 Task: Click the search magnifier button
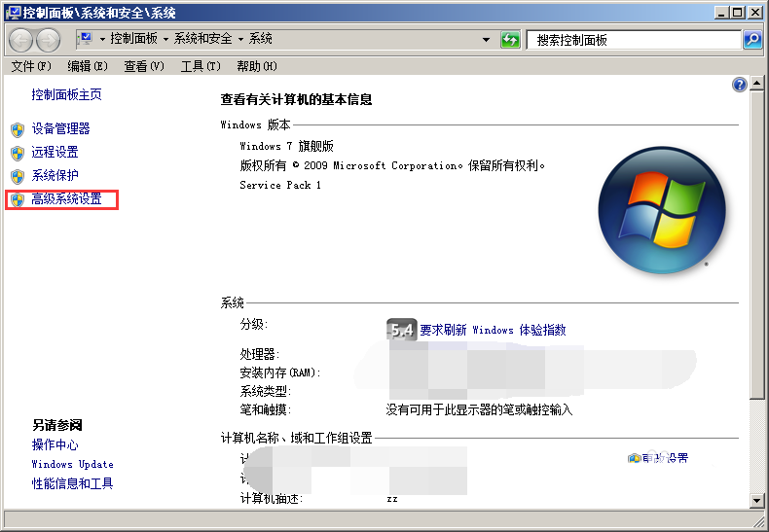tap(752, 40)
